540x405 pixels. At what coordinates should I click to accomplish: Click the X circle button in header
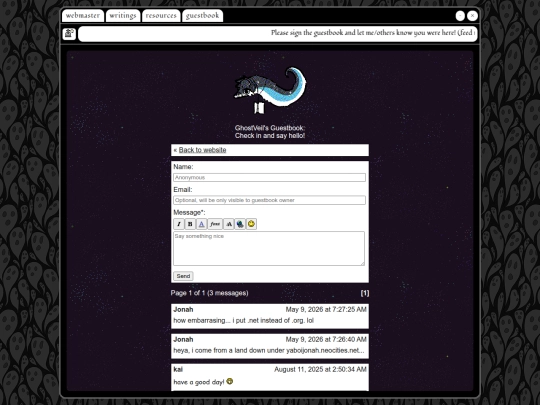[x=472, y=16]
